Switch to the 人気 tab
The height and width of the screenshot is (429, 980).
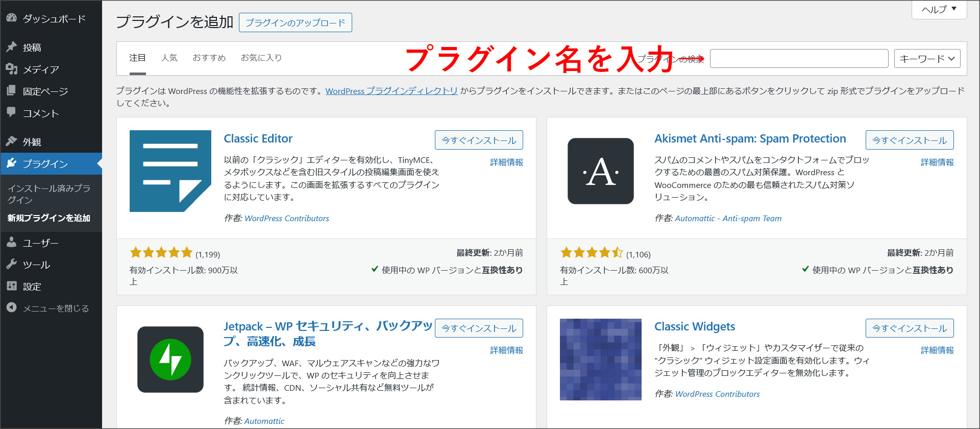[x=169, y=58]
